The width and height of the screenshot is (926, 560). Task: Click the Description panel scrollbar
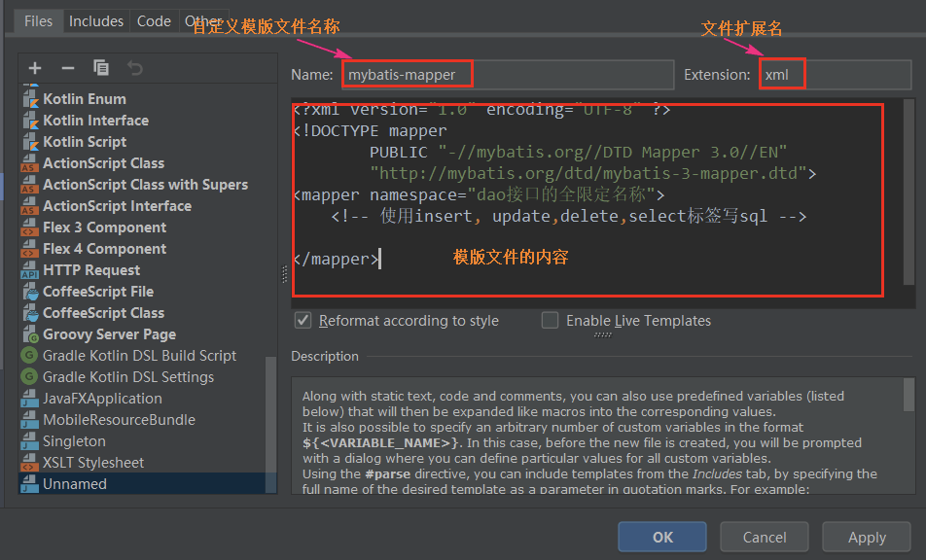pyautogui.click(x=908, y=394)
